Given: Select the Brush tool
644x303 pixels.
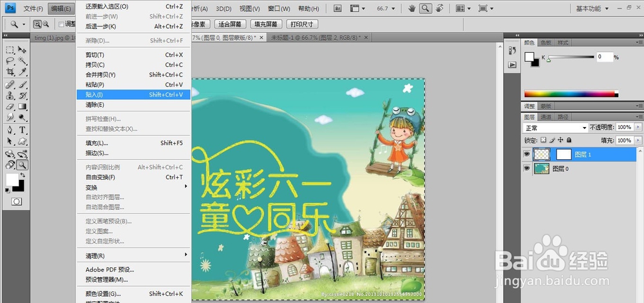Looking at the screenshot, I should [22, 84].
